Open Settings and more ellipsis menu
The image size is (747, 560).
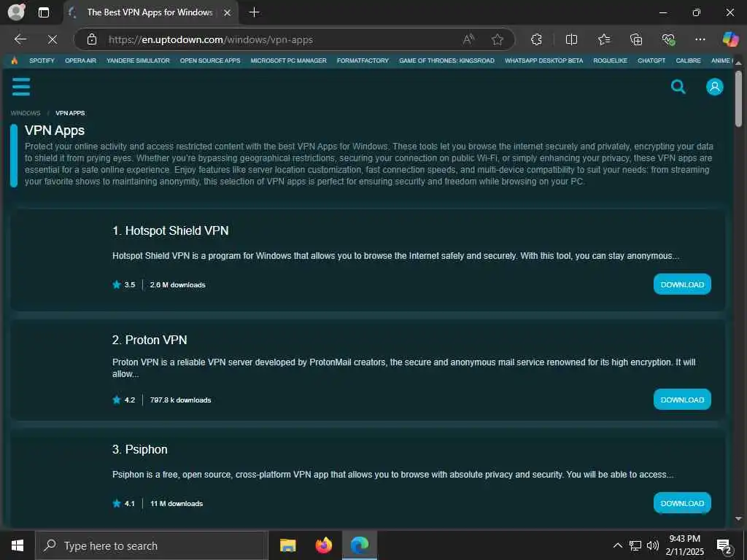(700, 39)
